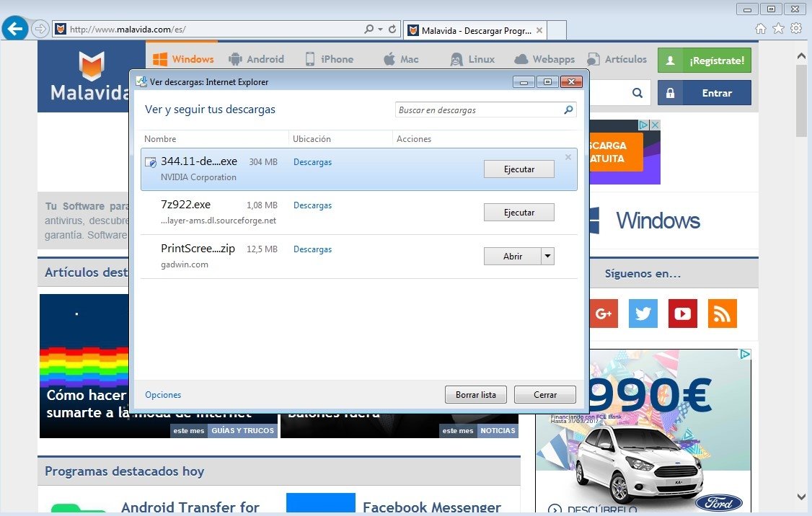Viewport: 812px width, 516px height.
Task: Click the Cerrar button in downloads dialog
Action: tap(544, 395)
